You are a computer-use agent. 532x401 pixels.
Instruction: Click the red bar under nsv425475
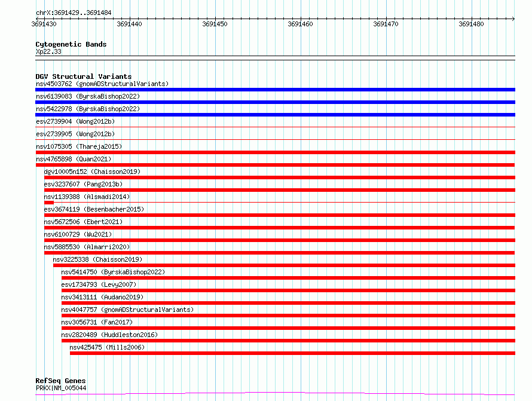(x=292, y=354)
